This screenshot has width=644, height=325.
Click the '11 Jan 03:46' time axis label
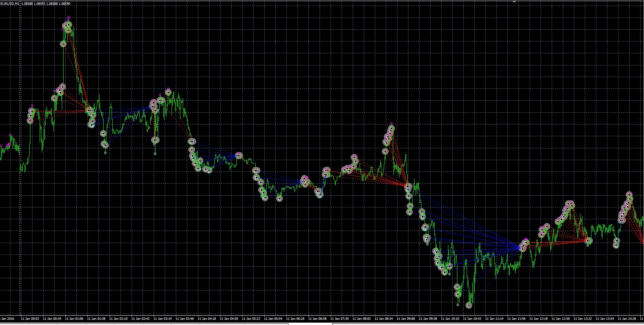185,319
